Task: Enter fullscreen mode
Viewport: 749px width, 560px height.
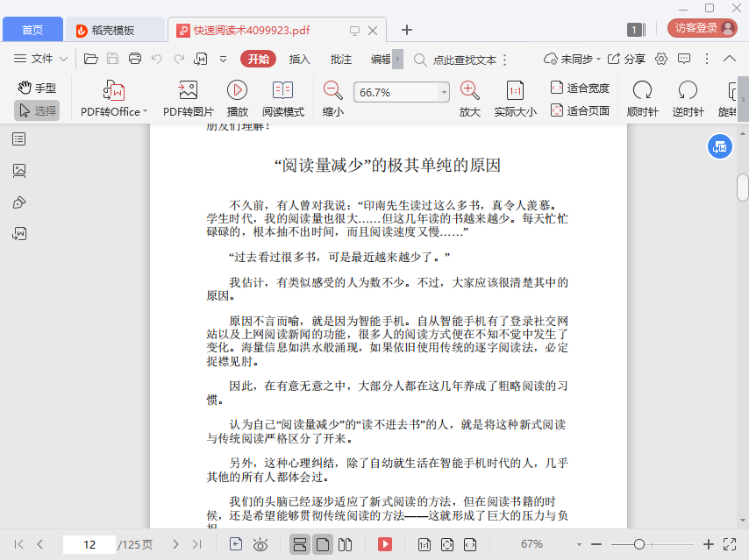Action: tap(730, 544)
